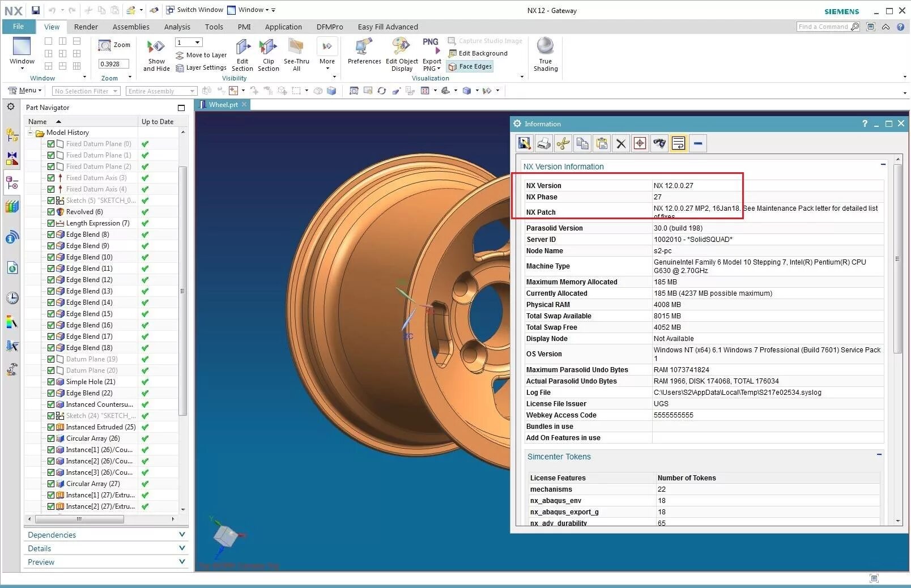The image size is (911, 588).
Task: Click the Edit Section icon
Action: pyautogui.click(x=242, y=48)
